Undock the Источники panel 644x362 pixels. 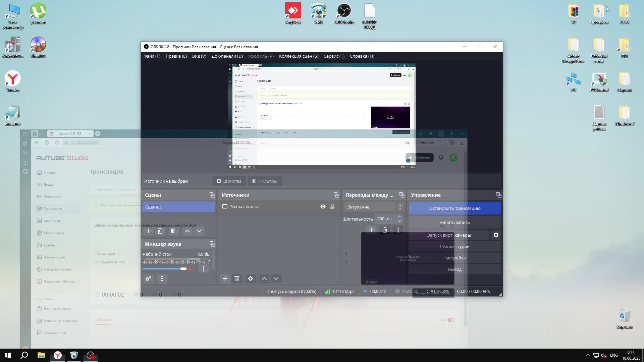336,195
